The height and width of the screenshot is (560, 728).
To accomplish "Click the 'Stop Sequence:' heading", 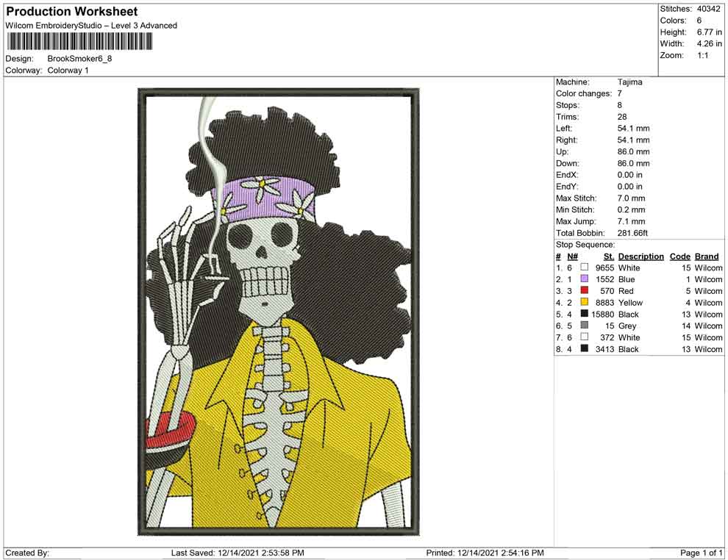I will pyautogui.click(x=585, y=245).
